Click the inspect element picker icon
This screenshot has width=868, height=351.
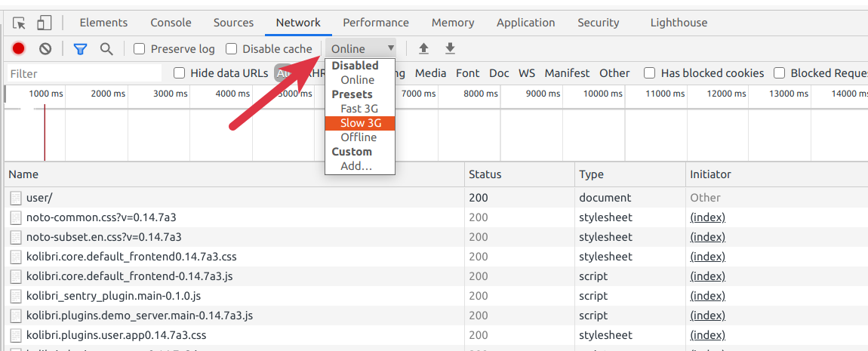click(x=20, y=23)
